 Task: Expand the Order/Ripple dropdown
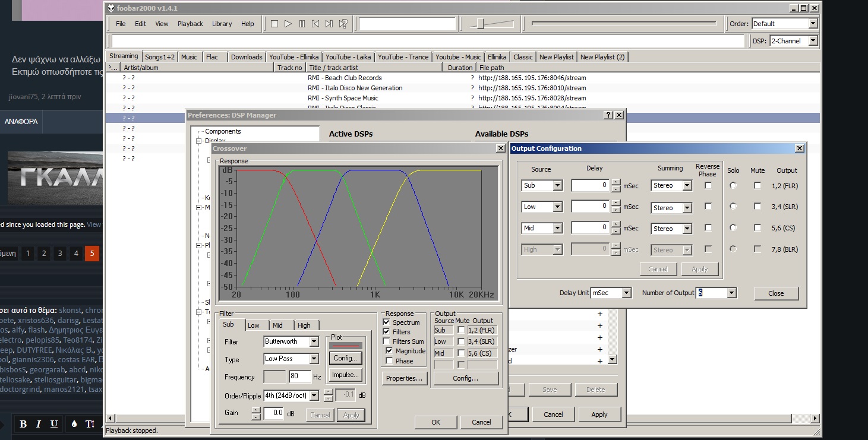314,395
